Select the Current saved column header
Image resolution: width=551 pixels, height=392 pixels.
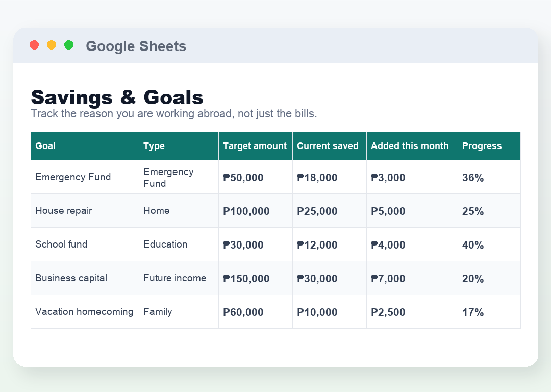330,146
